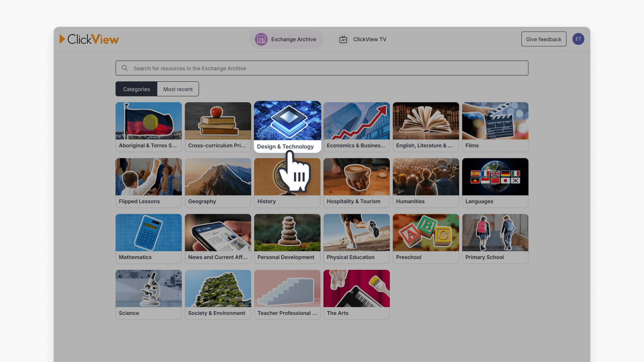Viewport: 644px width, 362px height.
Task: Select The Arts category
Action: pos(356,294)
